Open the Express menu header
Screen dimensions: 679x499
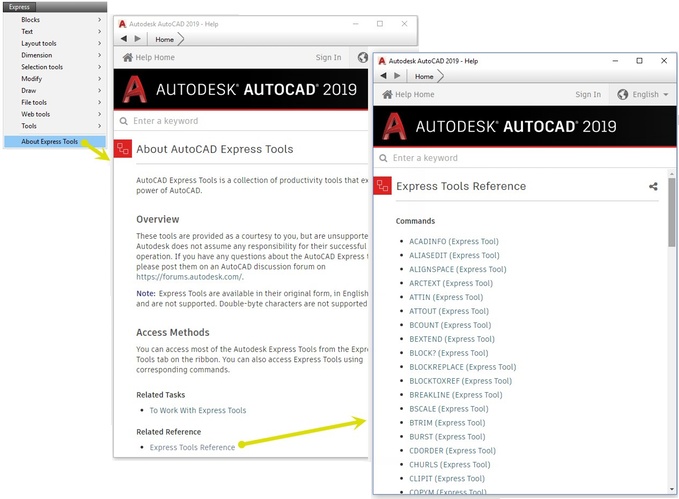pos(19,7)
